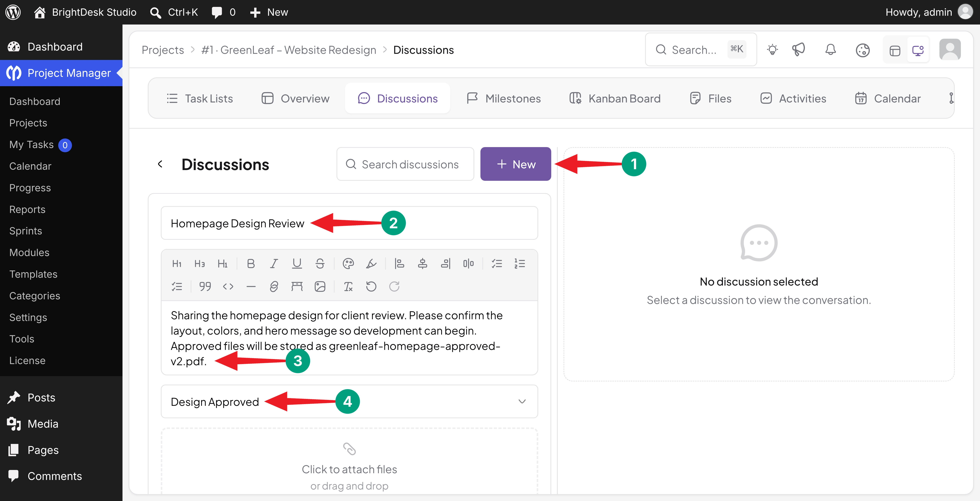Open the text color palette icon
The width and height of the screenshot is (980, 501).
point(348,264)
